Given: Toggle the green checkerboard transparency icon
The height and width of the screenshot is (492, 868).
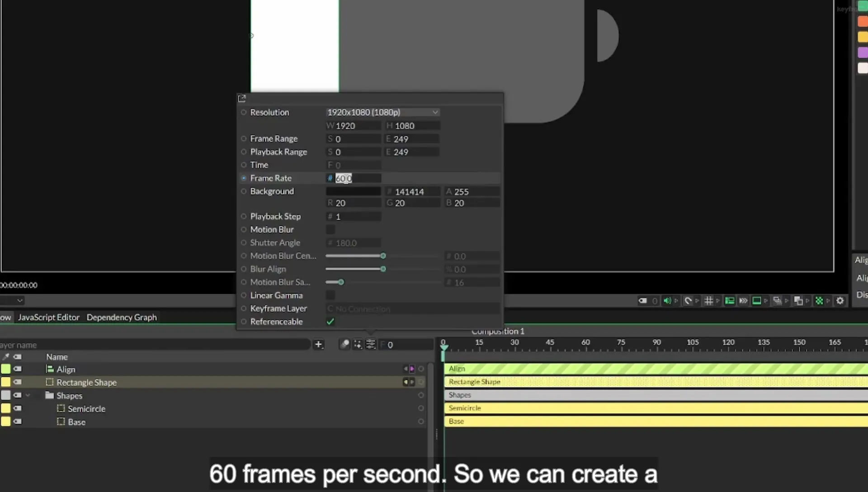Looking at the screenshot, I should (819, 301).
